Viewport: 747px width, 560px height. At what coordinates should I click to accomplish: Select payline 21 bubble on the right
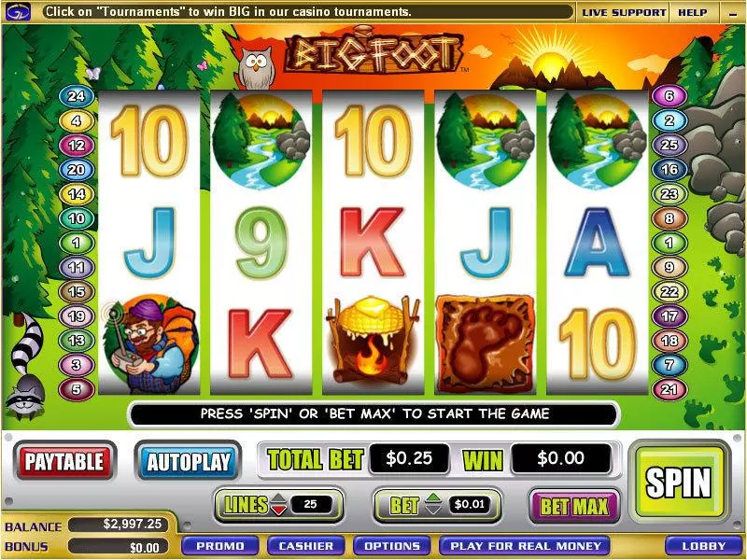[x=669, y=389]
